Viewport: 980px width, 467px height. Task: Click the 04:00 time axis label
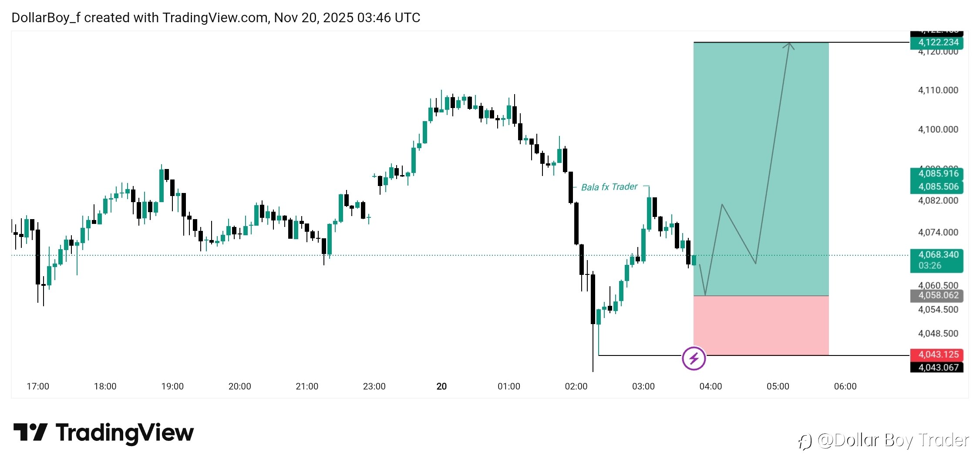click(x=711, y=386)
